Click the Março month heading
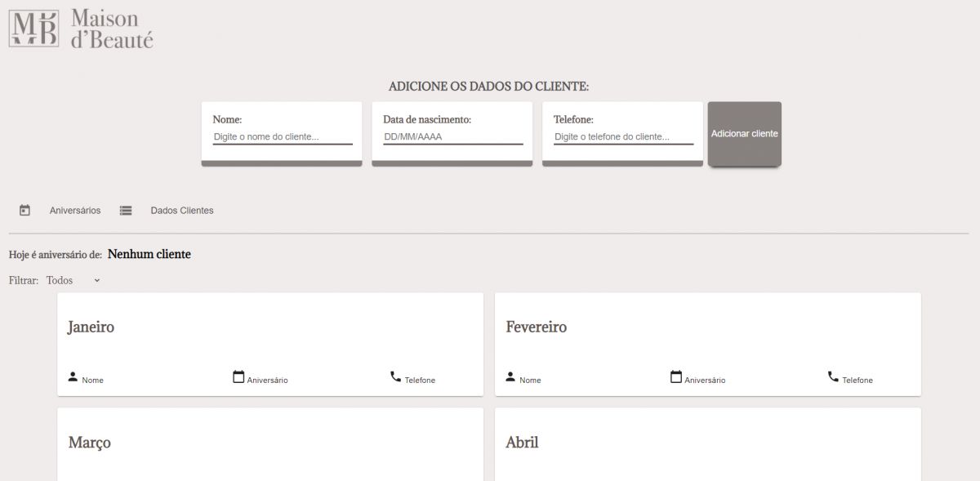 [90, 443]
